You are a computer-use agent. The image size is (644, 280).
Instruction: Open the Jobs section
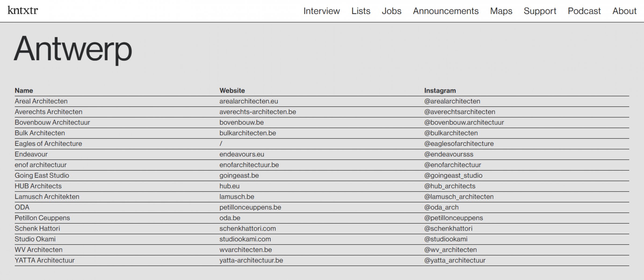pos(391,11)
